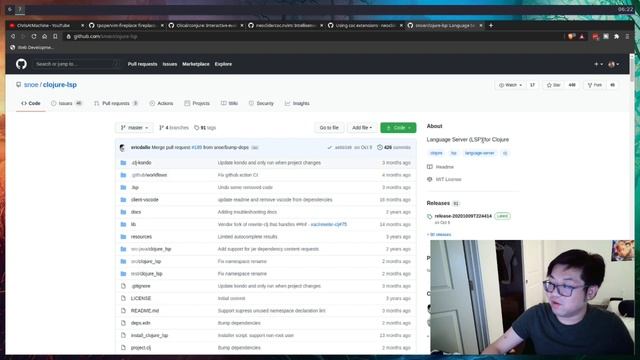
Task: Fork the repository with the Fork button
Action: (595, 85)
